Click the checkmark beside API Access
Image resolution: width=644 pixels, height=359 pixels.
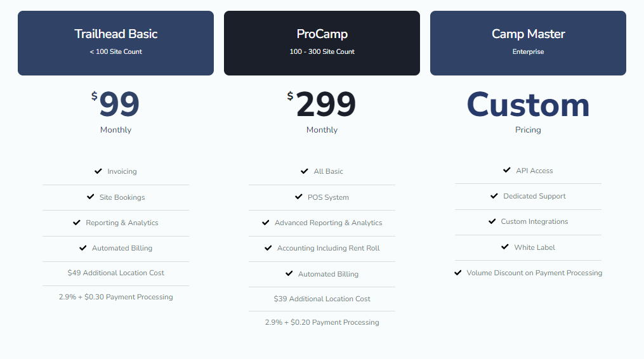click(x=507, y=171)
